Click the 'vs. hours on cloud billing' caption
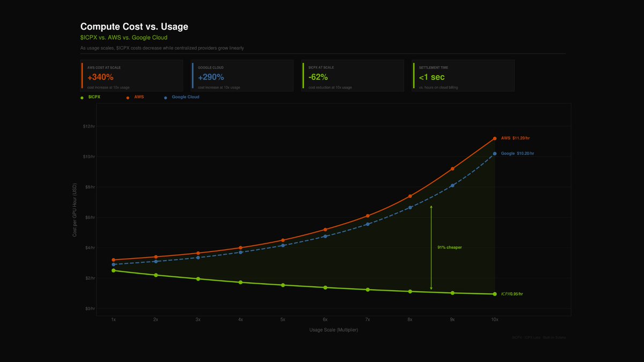The image size is (644, 362). click(438, 87)
